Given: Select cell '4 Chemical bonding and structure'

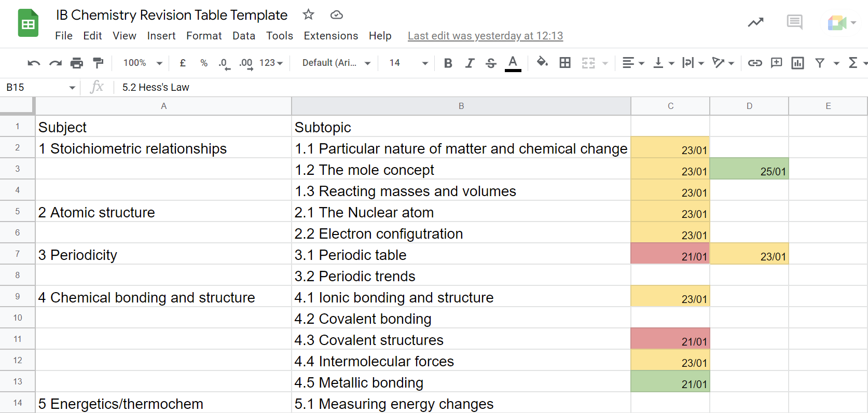Looking at the screenshot, I should (163, 296).
